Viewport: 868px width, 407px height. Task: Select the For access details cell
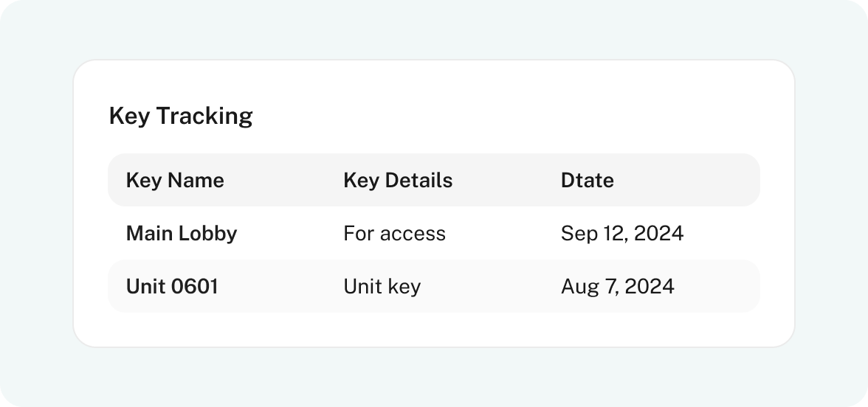click(394, 233)
